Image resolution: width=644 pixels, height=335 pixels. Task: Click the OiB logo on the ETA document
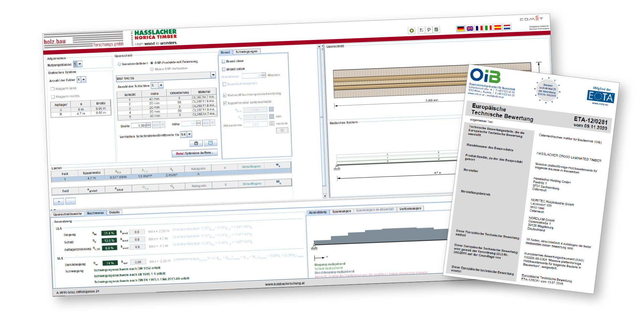point(485,76)
